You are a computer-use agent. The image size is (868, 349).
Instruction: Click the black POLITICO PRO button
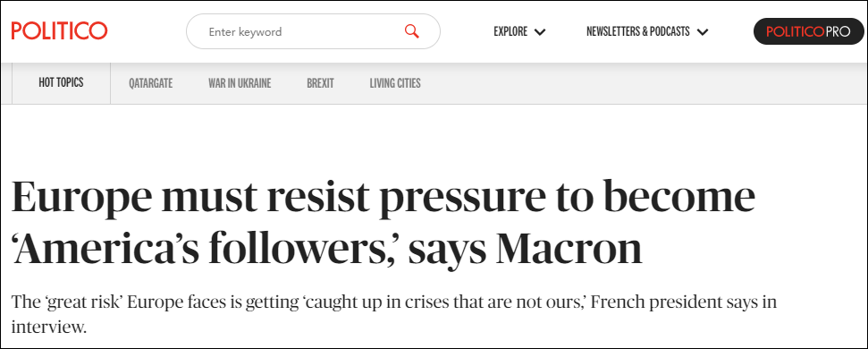tap(808, 31)
